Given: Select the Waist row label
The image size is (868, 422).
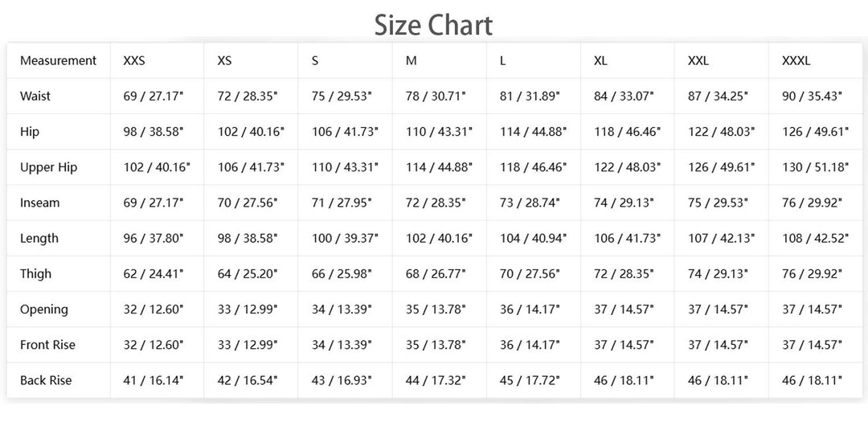Looking at the screenshot, I should [x=35, y=96].
